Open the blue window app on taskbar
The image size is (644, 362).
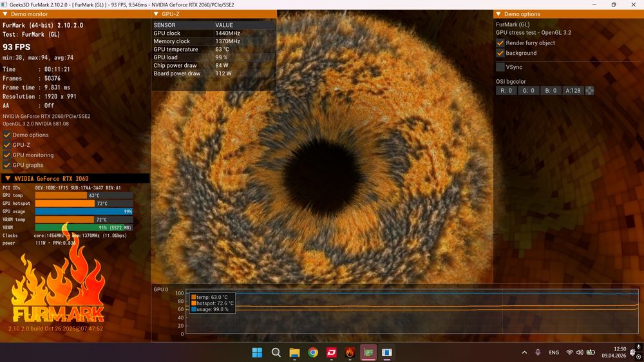[387, 352]
